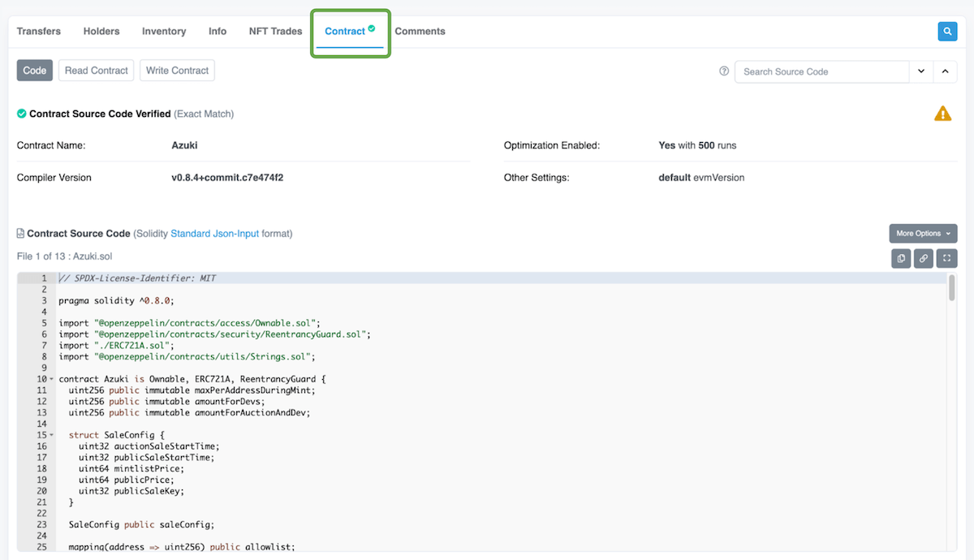Select the Contract tab
Image resolution: width=974 pixels, height=560 pixels.
click(x=350, y=31)
